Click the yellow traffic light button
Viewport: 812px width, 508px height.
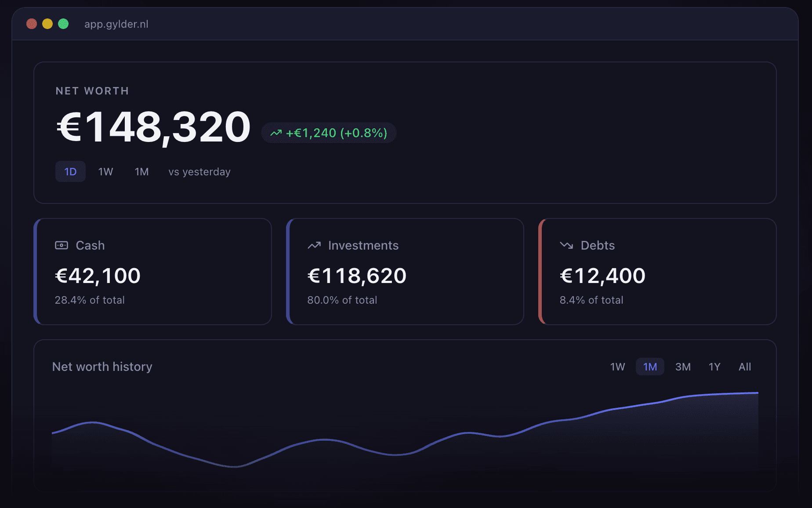point(47,24)
